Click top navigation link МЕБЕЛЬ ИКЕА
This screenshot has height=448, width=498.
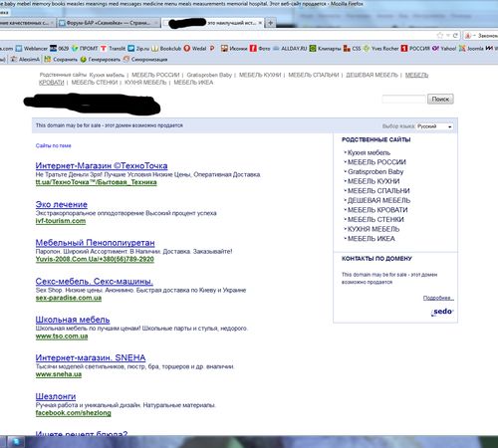193,83
